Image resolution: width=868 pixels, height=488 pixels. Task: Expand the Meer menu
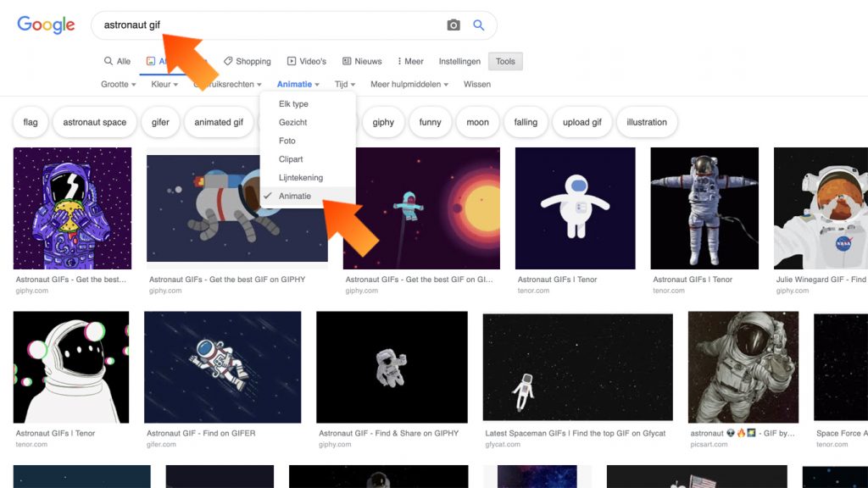410,61
